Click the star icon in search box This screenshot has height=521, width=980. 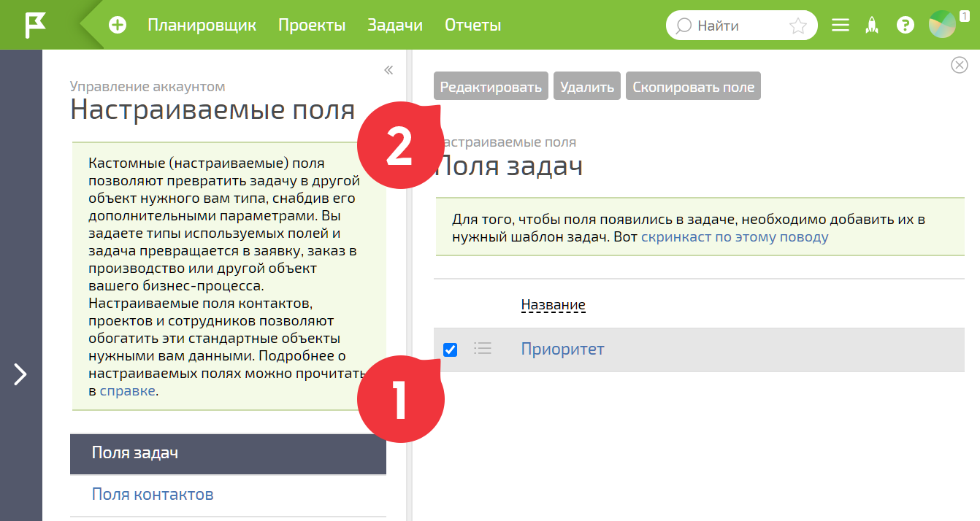[x=797, y=26]
